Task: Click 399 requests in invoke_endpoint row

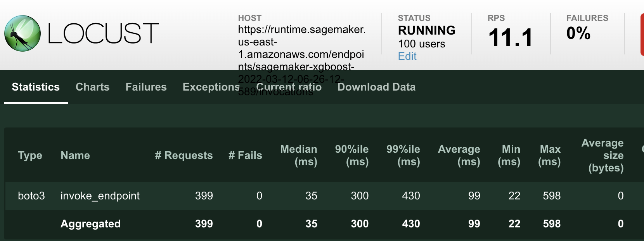Action: pyautogui.click(x=204, y=196)
